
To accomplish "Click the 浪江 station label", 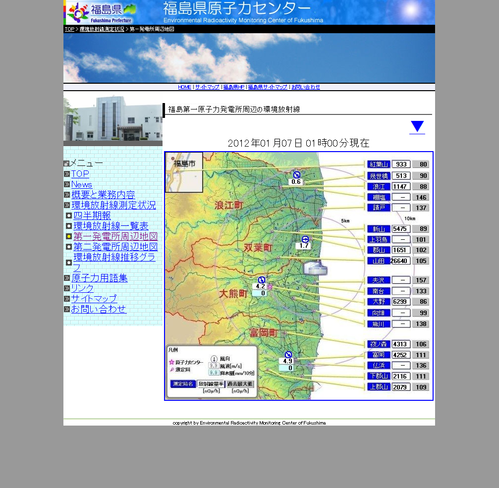I will pos(378,187).
